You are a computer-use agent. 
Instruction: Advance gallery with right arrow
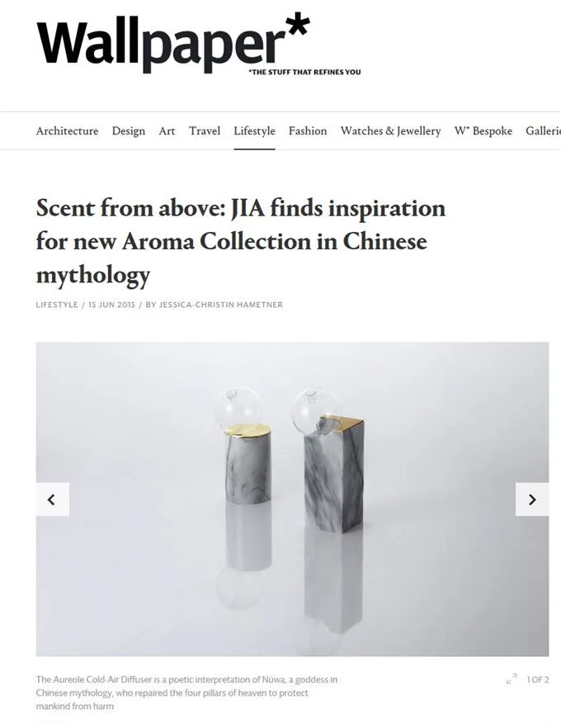532,499
